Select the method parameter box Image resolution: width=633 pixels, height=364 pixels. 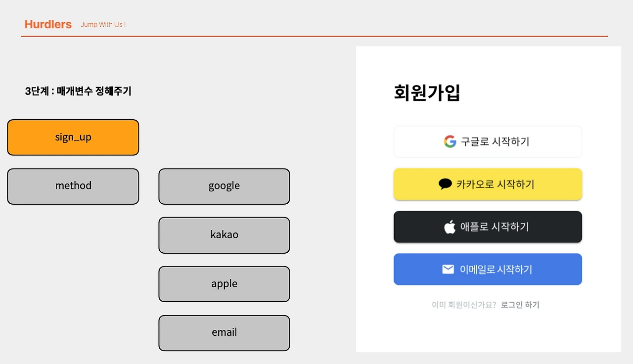(73, 186)
